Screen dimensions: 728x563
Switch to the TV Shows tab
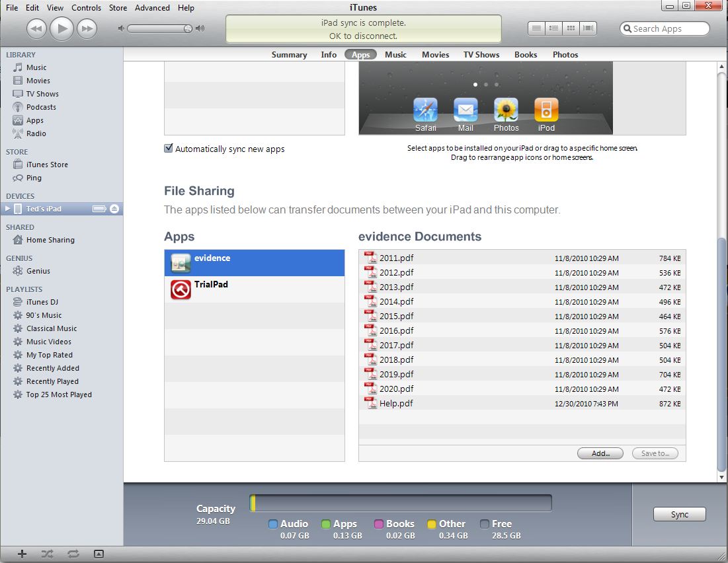pos(481,54)
